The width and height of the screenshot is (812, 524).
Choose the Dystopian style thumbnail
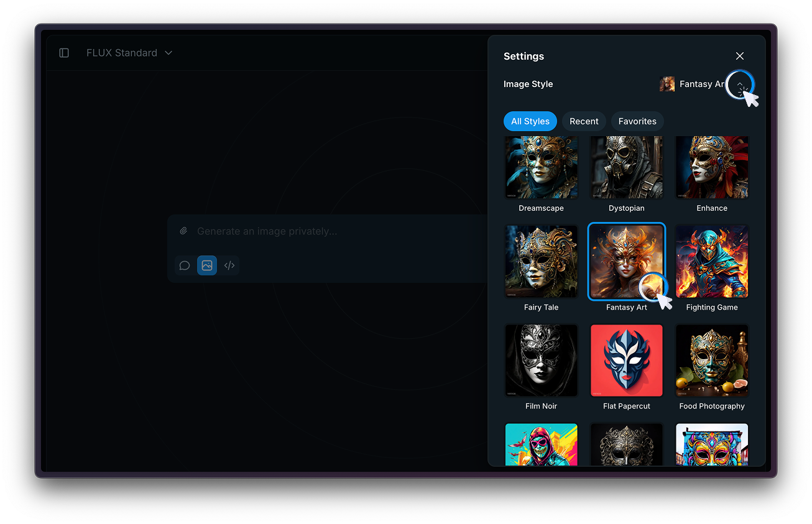627,167
